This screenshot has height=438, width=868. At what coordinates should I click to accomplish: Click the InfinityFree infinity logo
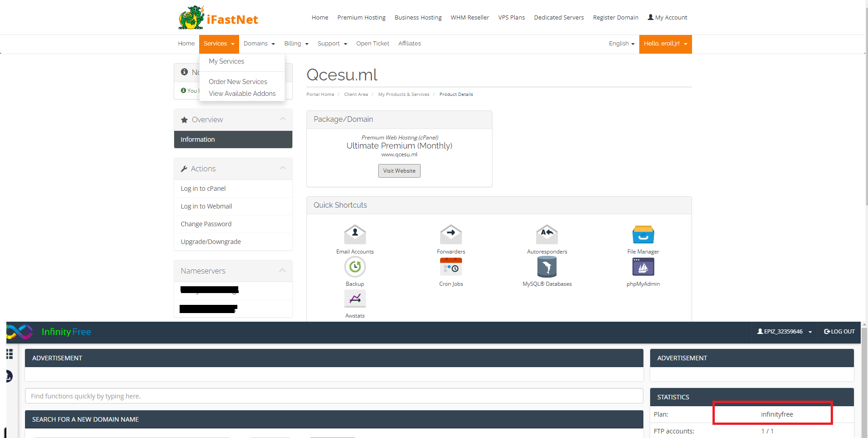tap(20, 332)
